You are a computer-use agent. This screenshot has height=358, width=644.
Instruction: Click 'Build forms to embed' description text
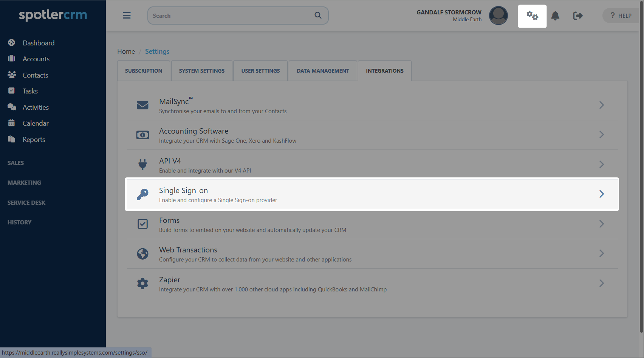(x=252, y=230)
